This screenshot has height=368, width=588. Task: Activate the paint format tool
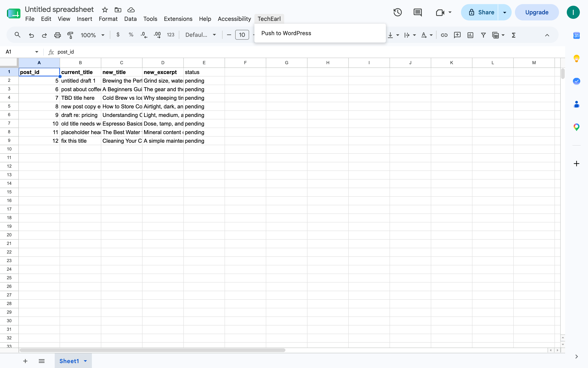point(70,35)
